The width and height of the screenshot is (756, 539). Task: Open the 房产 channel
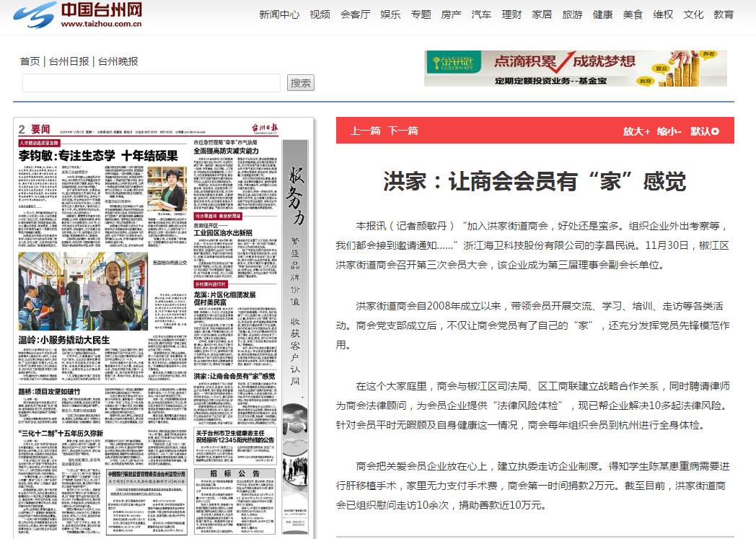(x=452, y=14)
